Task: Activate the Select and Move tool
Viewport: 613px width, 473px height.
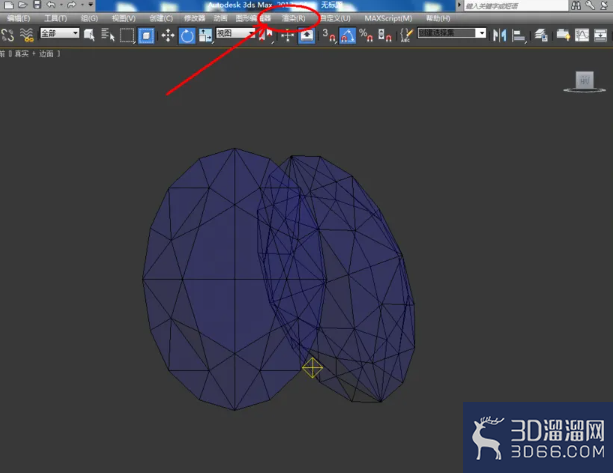Action: click(168, 36)
